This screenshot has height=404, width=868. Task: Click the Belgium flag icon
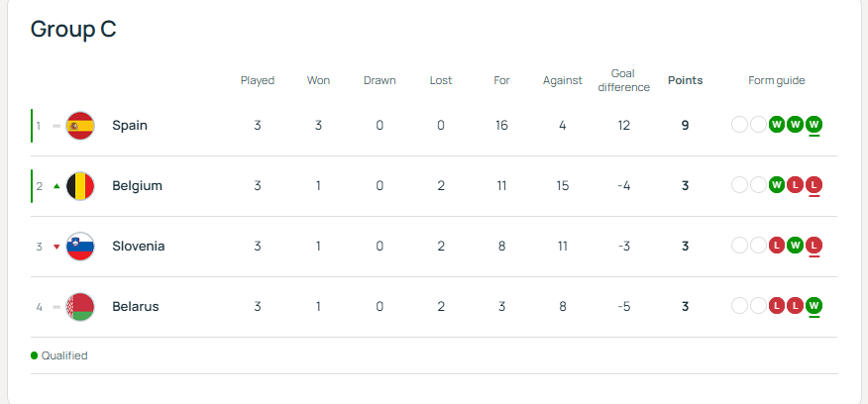click(x=79, y=186)
